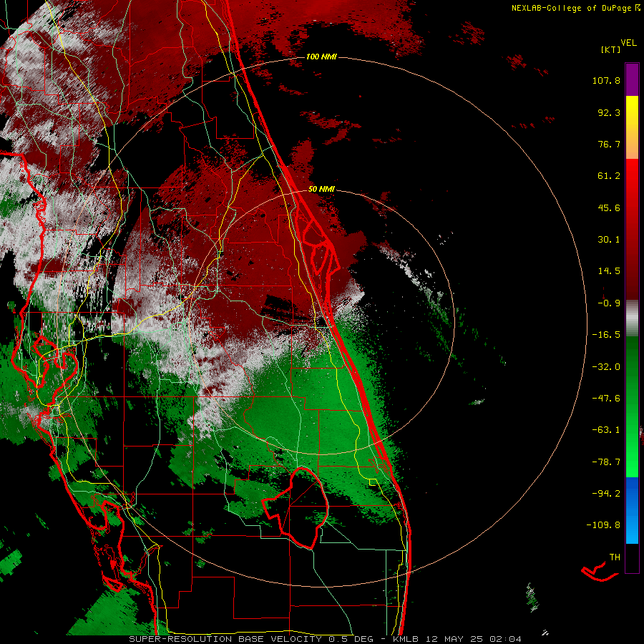This screenshot has width=644, height=644.
Task: Click the 45.6 scale value
Action: (x=609, y=208)
